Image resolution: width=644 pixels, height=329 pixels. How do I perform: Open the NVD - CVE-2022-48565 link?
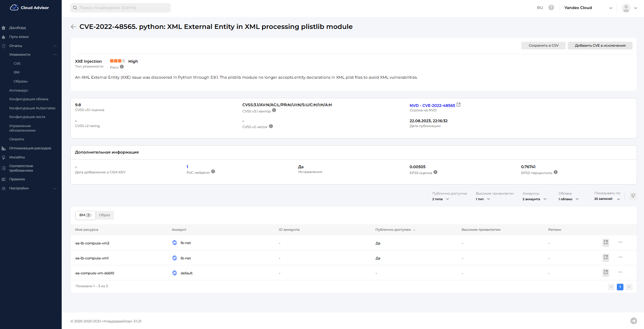point(432,105)
